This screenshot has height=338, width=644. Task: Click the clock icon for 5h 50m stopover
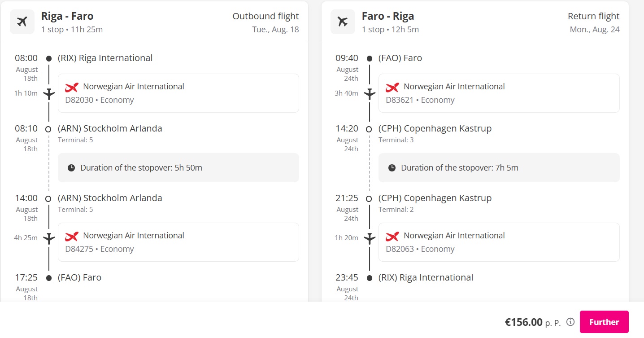(71, 168)
